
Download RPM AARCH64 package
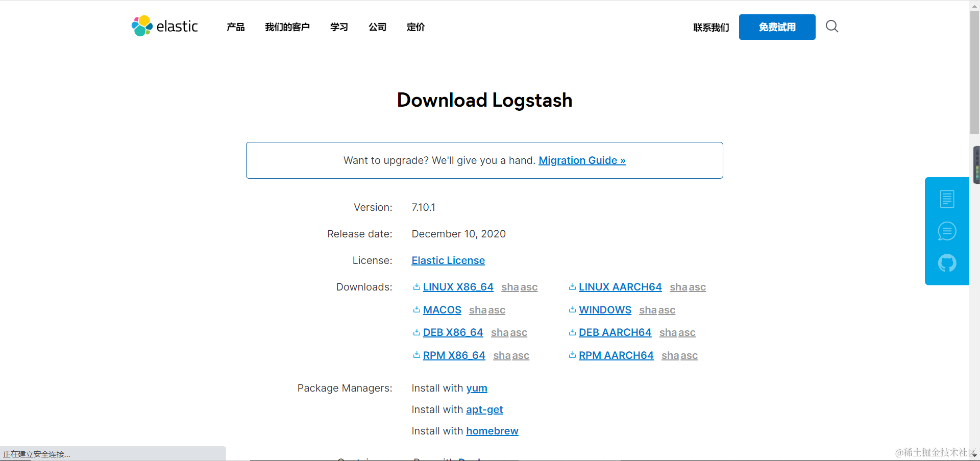616,355
